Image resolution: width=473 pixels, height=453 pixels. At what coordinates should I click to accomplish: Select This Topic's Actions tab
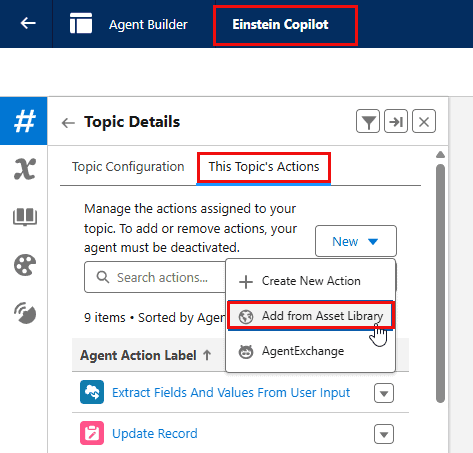click(264, 166)
